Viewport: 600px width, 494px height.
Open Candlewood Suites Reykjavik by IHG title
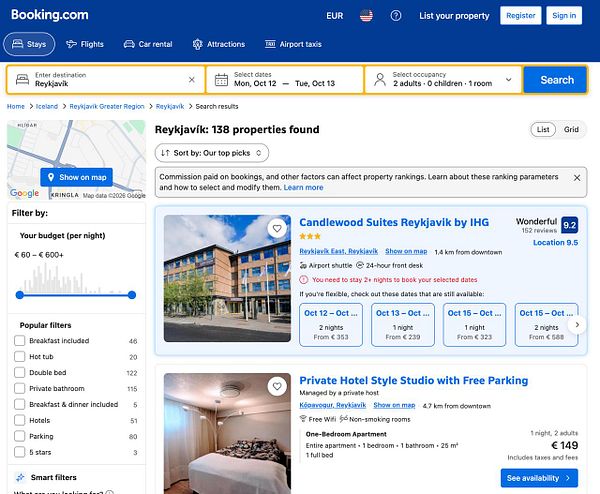[394, 222]
